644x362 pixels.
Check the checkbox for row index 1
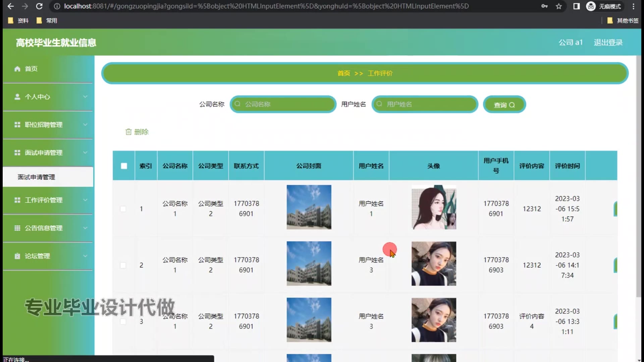123,209
